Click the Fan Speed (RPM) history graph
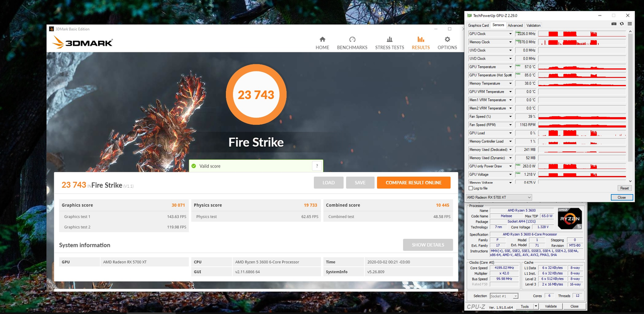Screen dimensions: 644x314 point(582,125)
